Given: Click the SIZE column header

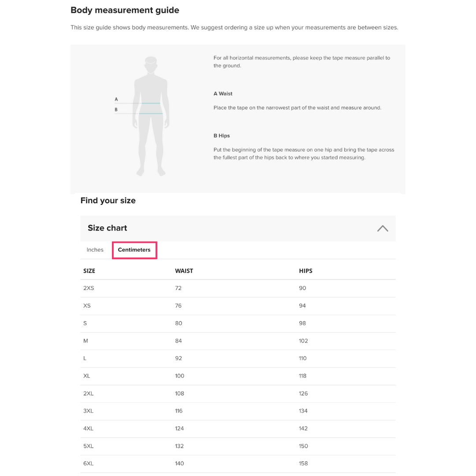Looking at the screenshot, I should click(x=89, y=271).
